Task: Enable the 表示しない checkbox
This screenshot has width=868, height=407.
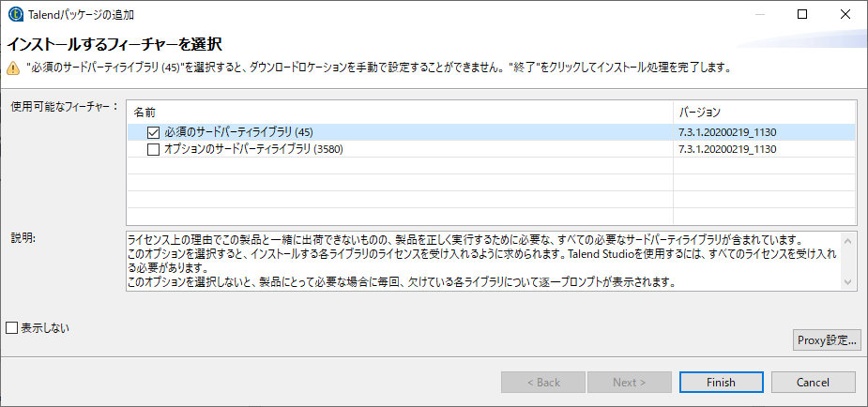Action: (x=11, y=328)
